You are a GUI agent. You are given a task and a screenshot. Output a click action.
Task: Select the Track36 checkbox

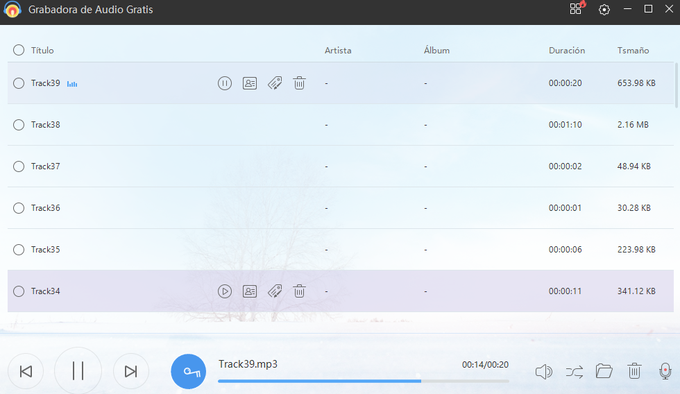[x=19, y=208]
